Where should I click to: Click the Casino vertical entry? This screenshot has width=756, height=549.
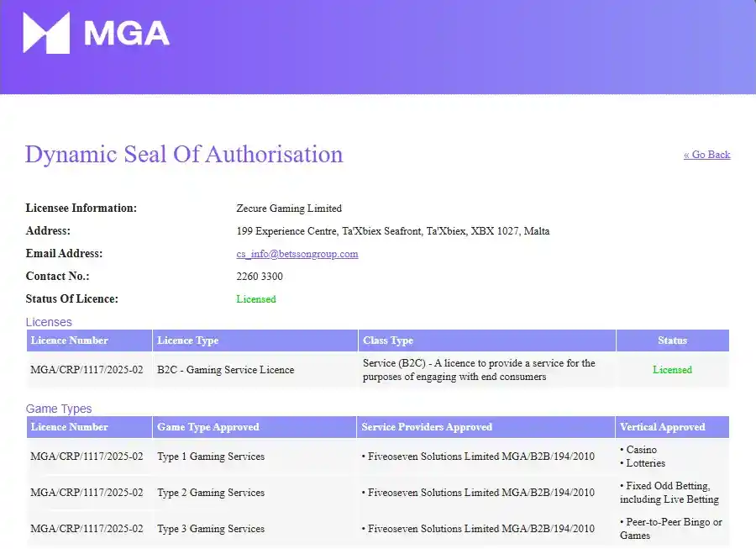click(x=638, y=450)
